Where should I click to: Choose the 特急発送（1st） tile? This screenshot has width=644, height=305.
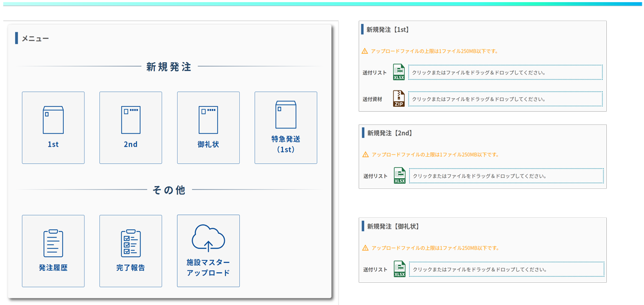point(285,128)
